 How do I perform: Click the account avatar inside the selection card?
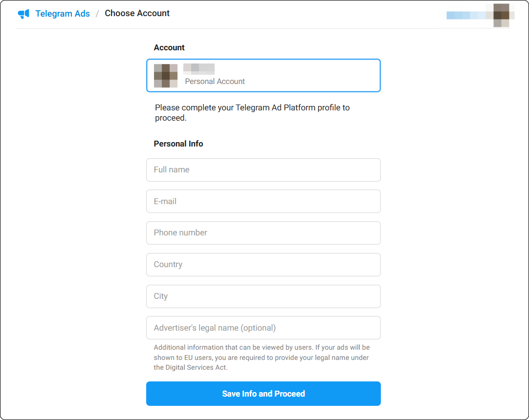coord(165,75)
